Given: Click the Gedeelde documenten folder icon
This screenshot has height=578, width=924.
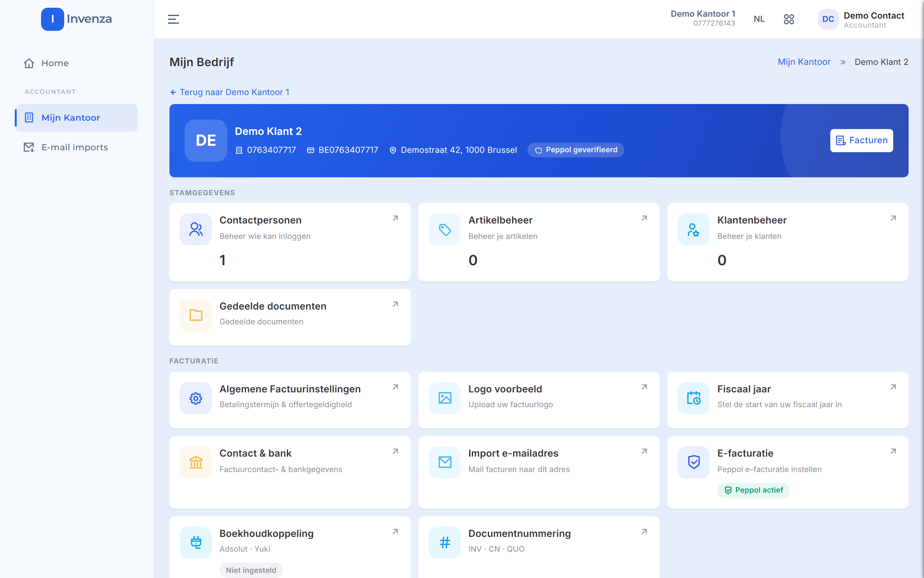Looking at the screenshot, I should coord(196,315).
